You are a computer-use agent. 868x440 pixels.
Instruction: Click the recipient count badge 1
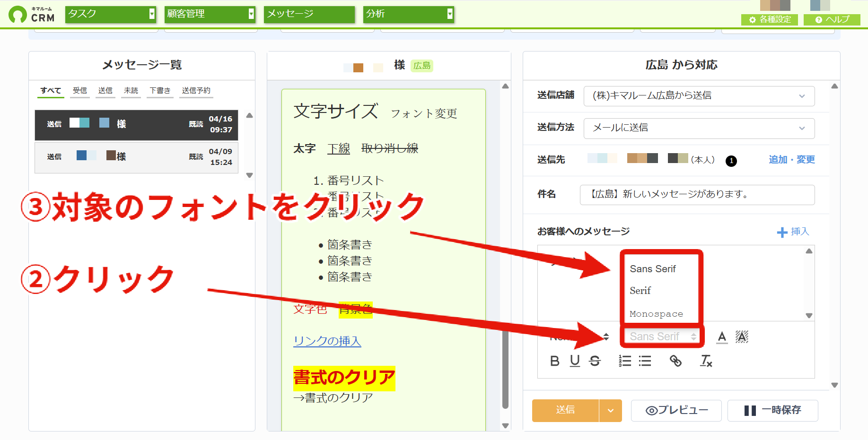pos(731,161)
